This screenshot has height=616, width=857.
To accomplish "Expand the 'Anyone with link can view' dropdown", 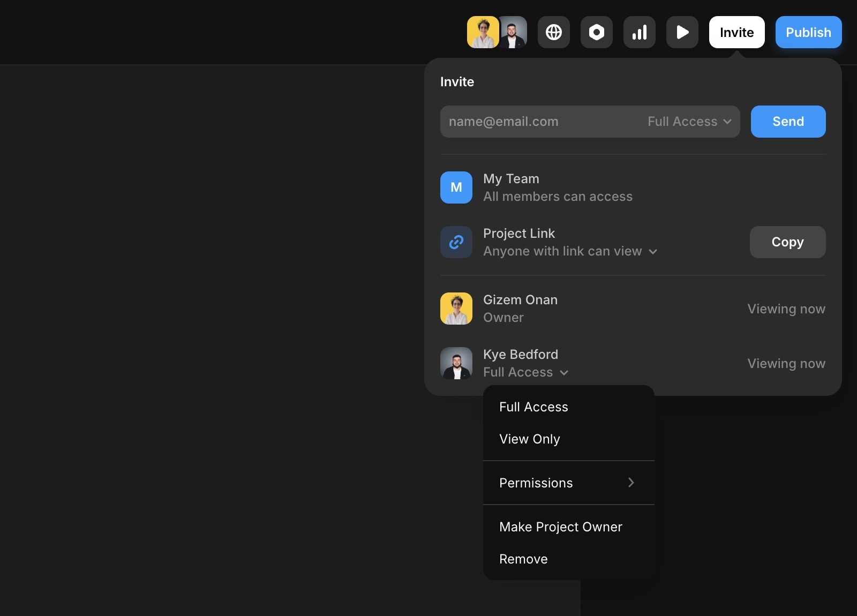I will point(570,251).
